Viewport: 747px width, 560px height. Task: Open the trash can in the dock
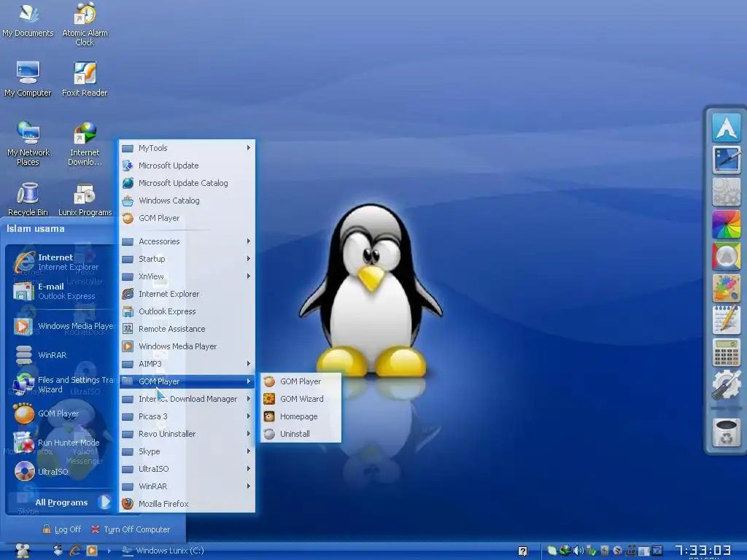click(x=726, y=432)
